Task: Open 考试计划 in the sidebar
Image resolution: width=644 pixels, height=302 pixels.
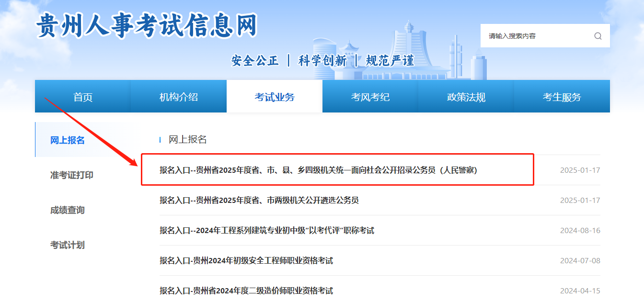Action: (68, 245)
